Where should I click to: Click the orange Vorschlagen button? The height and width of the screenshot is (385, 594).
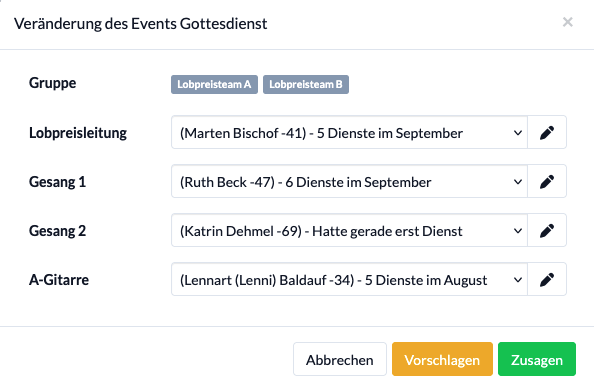(442, 359)
